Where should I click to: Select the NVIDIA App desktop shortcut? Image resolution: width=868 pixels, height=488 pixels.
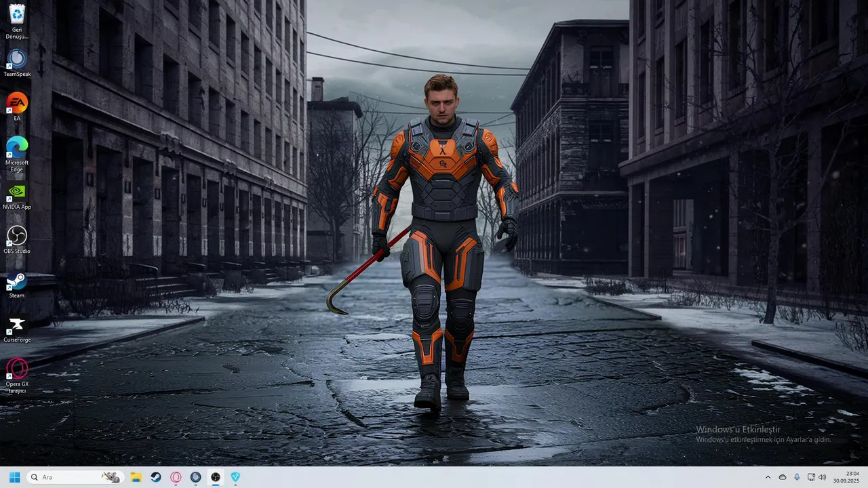pyautogui.click(x=17, y=196)
